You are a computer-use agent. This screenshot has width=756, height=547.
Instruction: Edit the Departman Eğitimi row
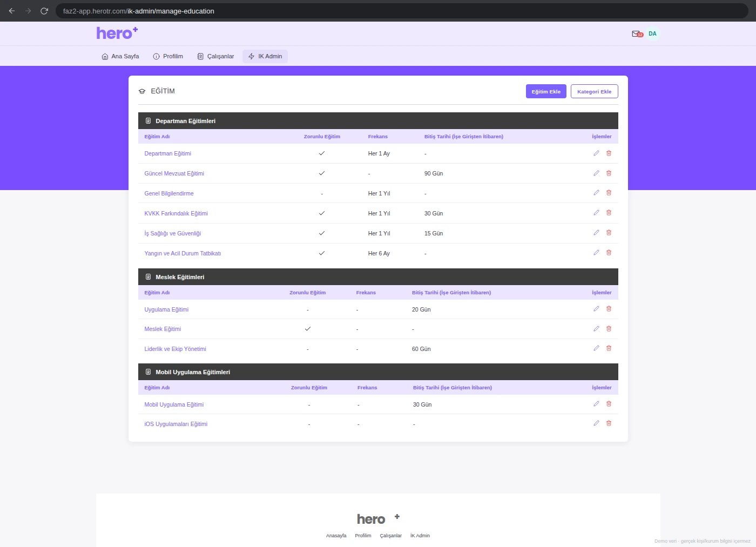tap(596, 153)
